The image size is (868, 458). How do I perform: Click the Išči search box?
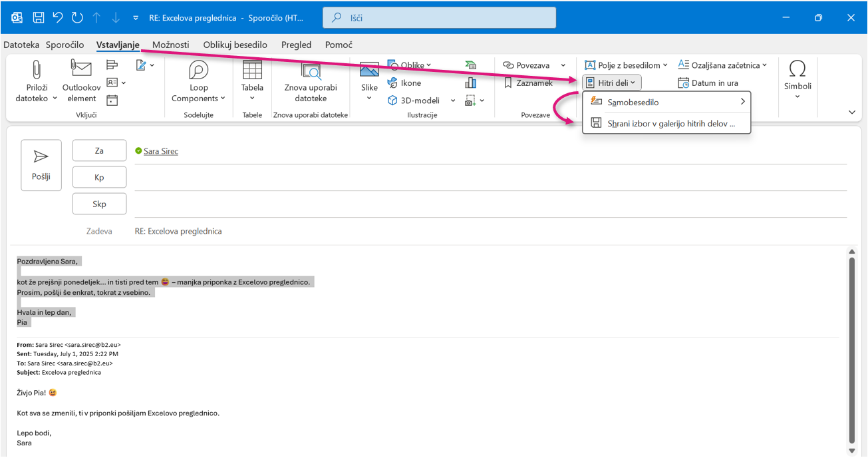439,18
